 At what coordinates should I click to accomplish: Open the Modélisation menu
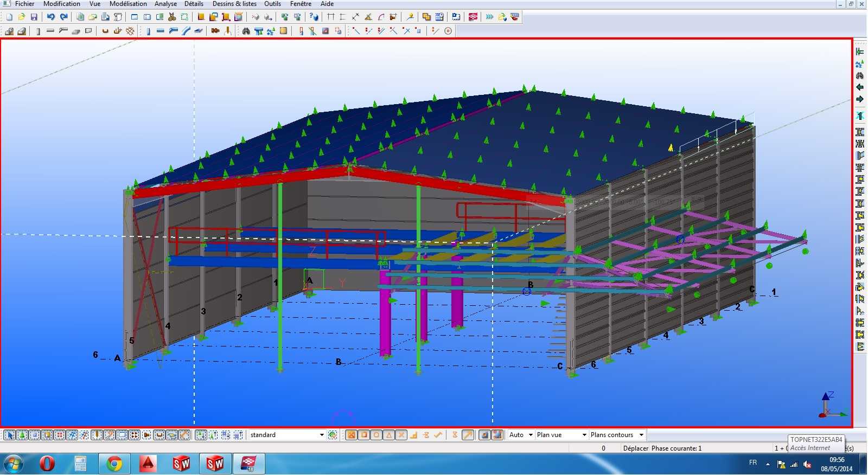pos(128,4)
